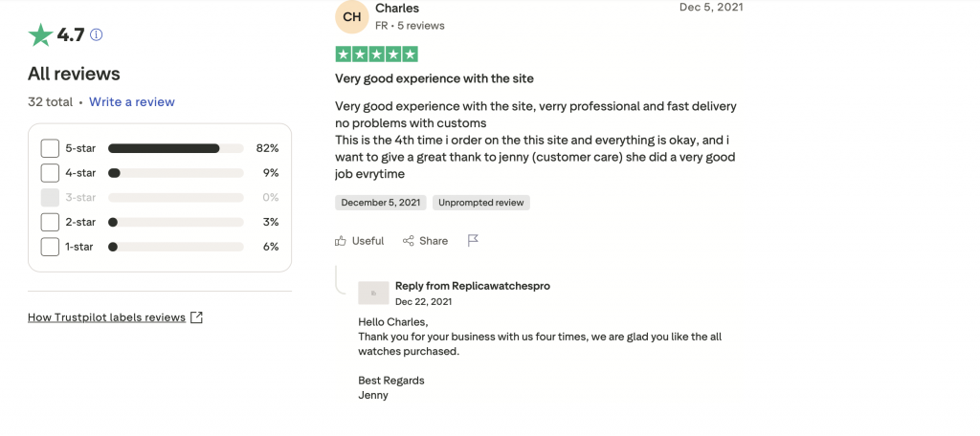This screenshot has width=980, height=436.
Task: Click the reviewer name Charles
Action: point(397,9)
